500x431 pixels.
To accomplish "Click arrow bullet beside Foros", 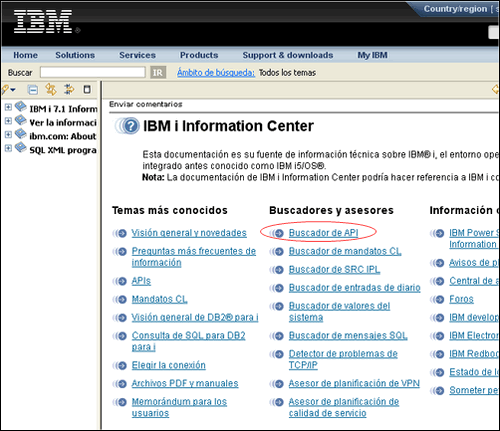I will (437, 300).
